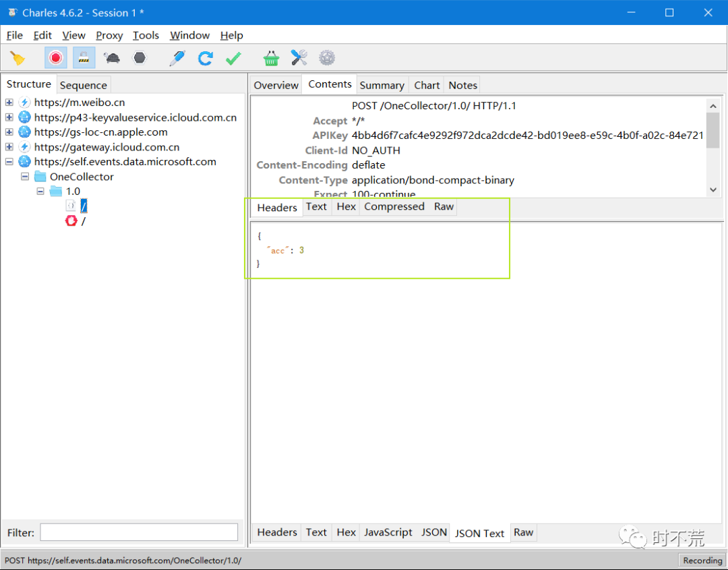The height and width of the screenshot is (570, 728).
Task: Click the Repeat request refresh icon
Action: [205, 58]
